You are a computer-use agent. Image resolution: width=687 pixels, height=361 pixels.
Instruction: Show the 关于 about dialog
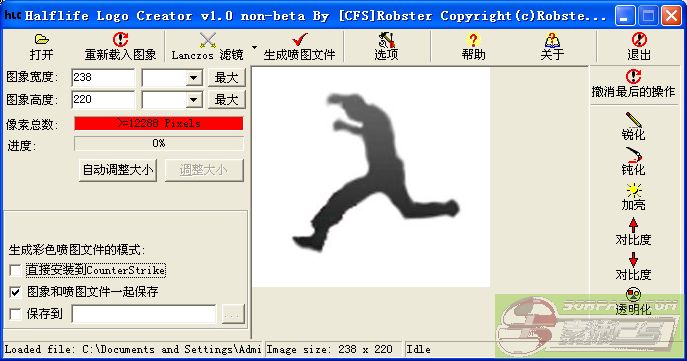pyautogui.click(x=552, y=47)
